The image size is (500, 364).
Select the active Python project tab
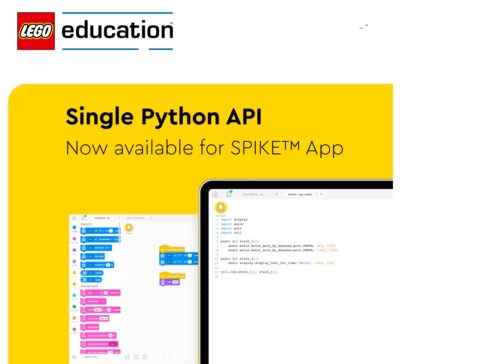(300, 194)
